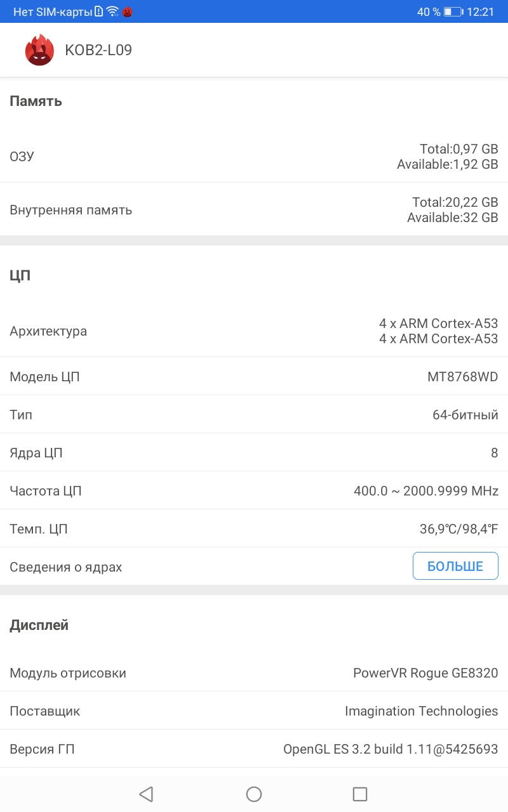The image size is (508, 812).
Task: Open recent apps with square button
Action: coord(360,794)
